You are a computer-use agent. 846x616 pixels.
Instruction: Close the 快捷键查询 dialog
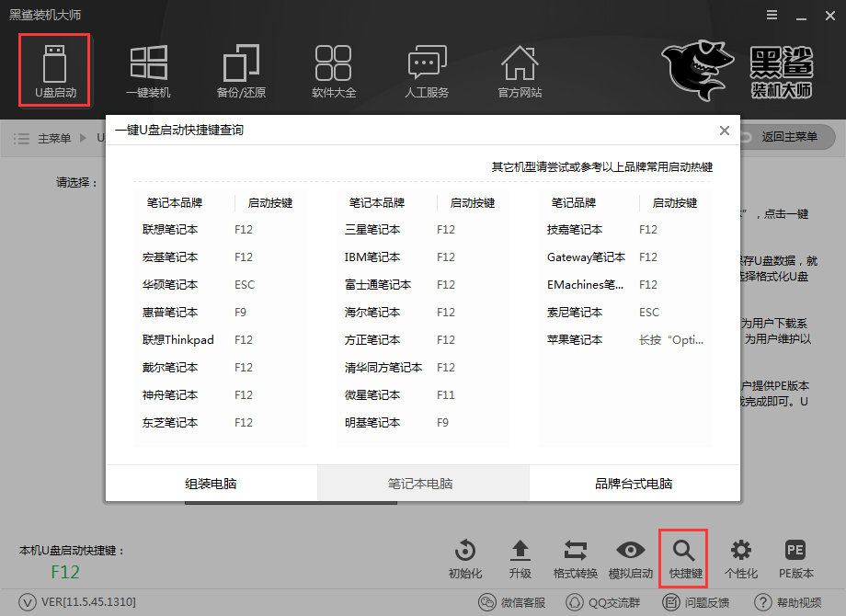click(725, 131)
